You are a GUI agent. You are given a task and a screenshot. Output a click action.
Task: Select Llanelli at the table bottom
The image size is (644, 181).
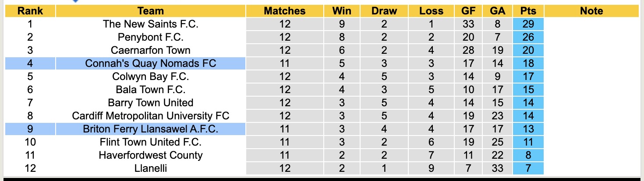151,168
